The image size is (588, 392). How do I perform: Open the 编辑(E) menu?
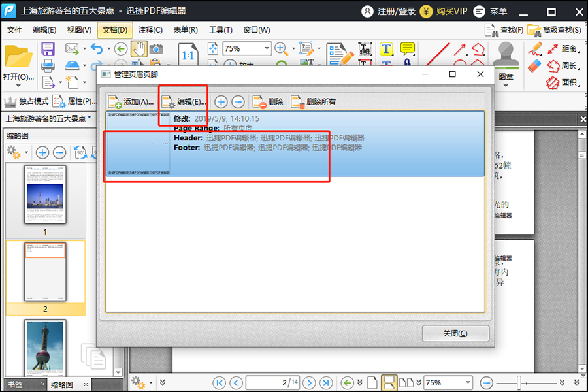44,30
